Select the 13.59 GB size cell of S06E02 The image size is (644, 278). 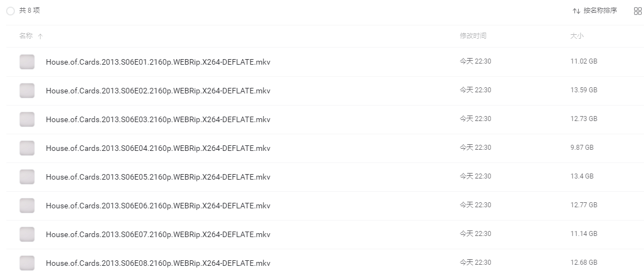tap(583, 90)
